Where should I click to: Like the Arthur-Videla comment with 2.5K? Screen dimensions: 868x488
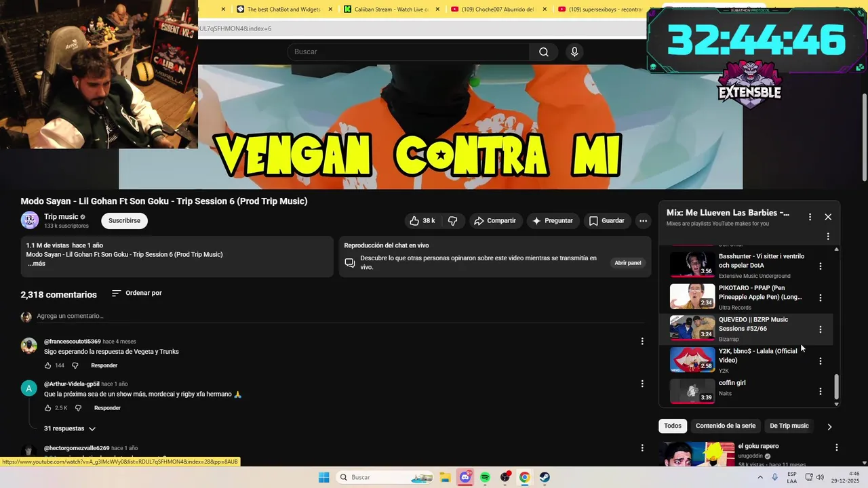pos(48,408)
